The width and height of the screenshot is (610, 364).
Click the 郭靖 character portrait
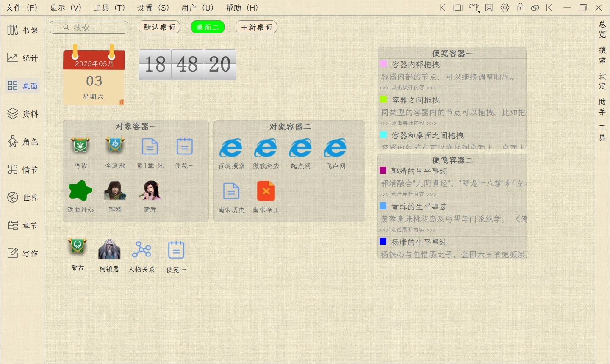pos(115,191)
